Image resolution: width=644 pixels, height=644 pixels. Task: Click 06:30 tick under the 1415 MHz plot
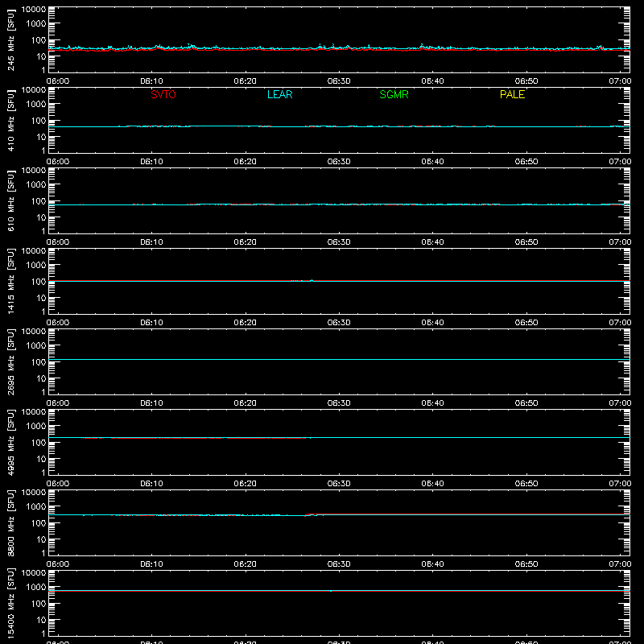[x=339, y=323]
